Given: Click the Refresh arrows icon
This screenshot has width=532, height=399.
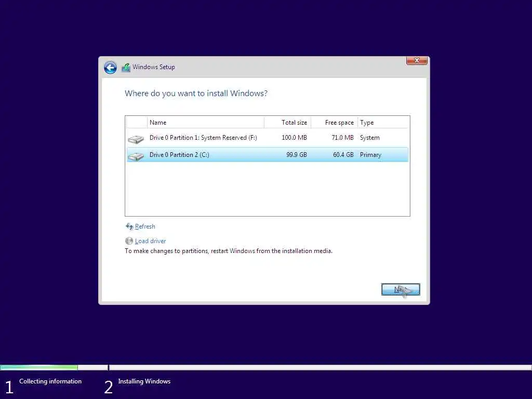Looking at the screenshot, I should click(129, 227).
